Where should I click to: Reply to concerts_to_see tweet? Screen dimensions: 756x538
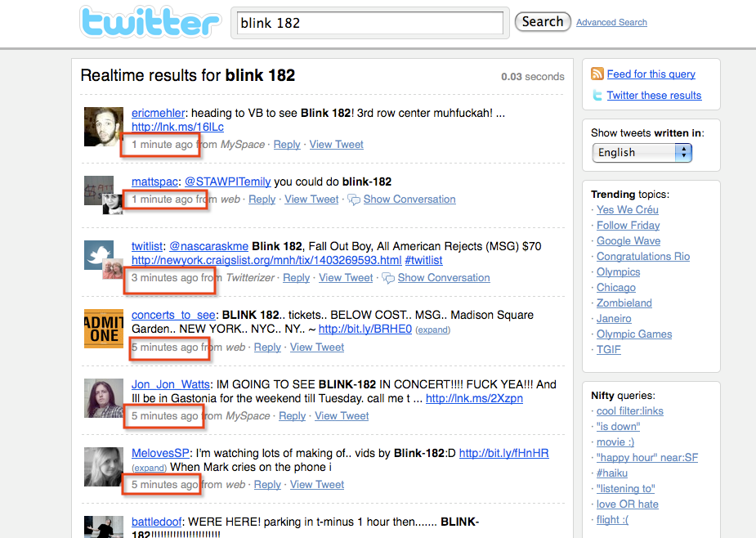coord(267,347)
